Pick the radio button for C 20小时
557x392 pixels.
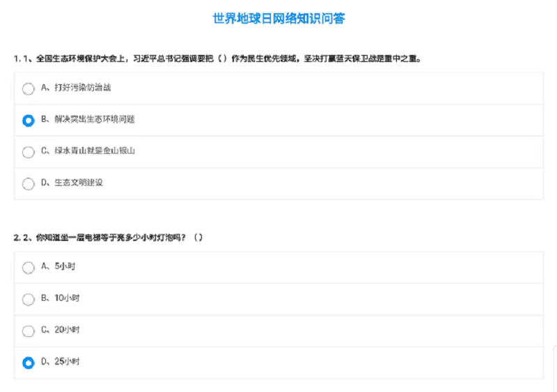coord(28,331)
